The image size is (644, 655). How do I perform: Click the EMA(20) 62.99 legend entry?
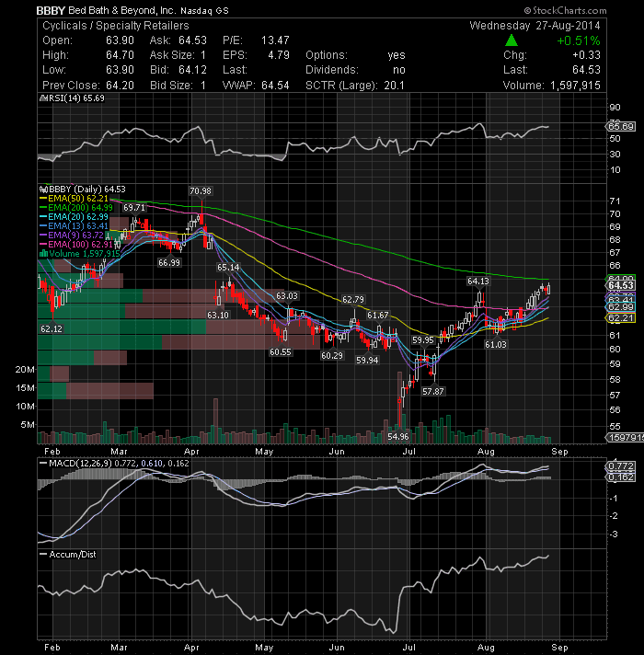coord(78,217)
